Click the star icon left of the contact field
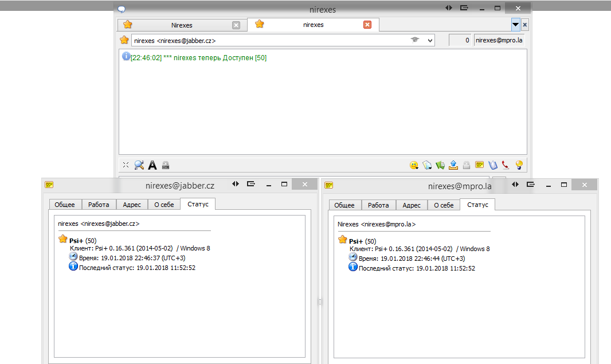The width and height of the screenshot is (611, 364). pyautogui.click(x=124, y=40)
